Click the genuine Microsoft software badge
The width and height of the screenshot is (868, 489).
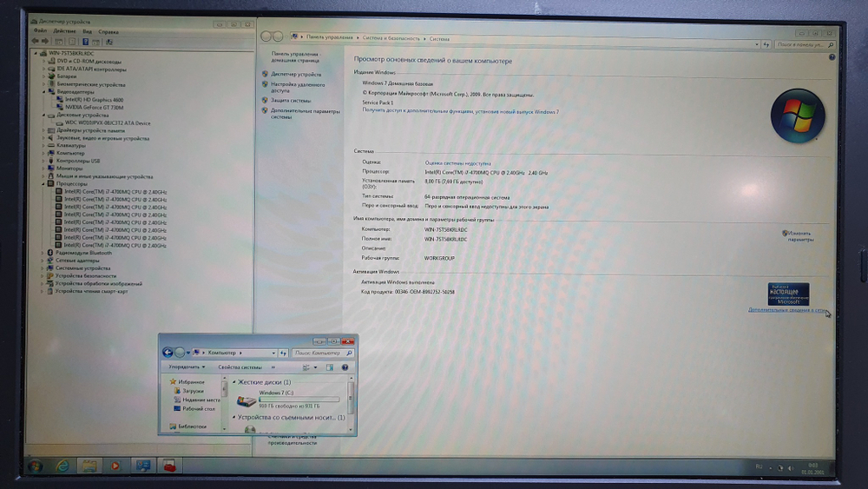(788, 294)
